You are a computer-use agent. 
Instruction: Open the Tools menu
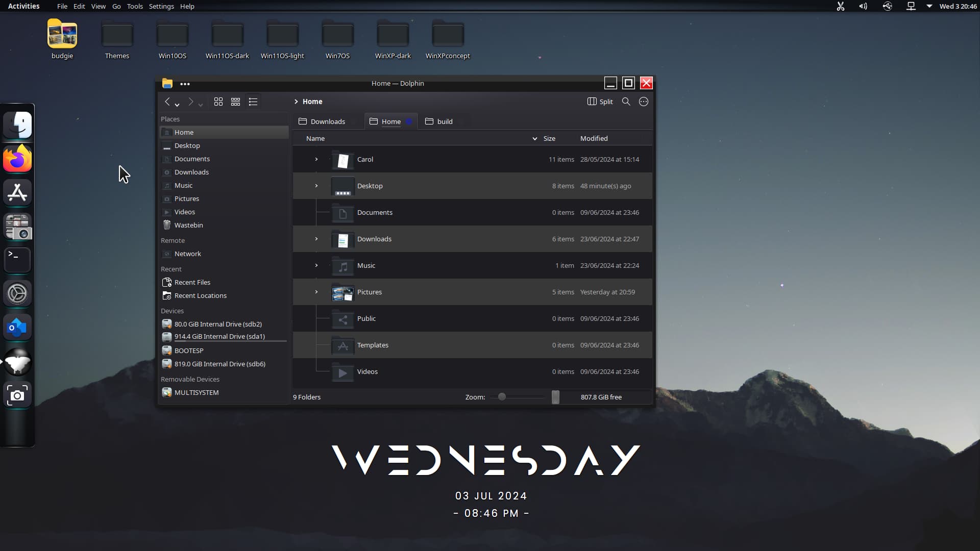click(x=135, y=6)
